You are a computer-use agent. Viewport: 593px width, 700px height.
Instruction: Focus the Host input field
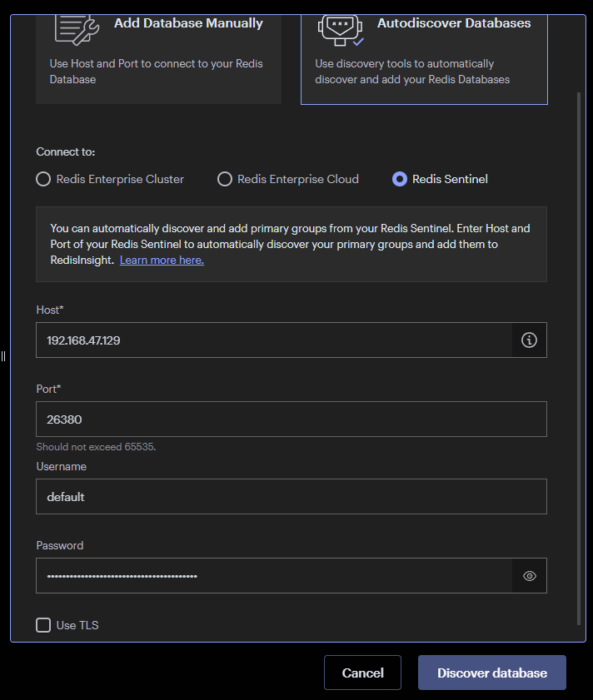pos(273,340)
